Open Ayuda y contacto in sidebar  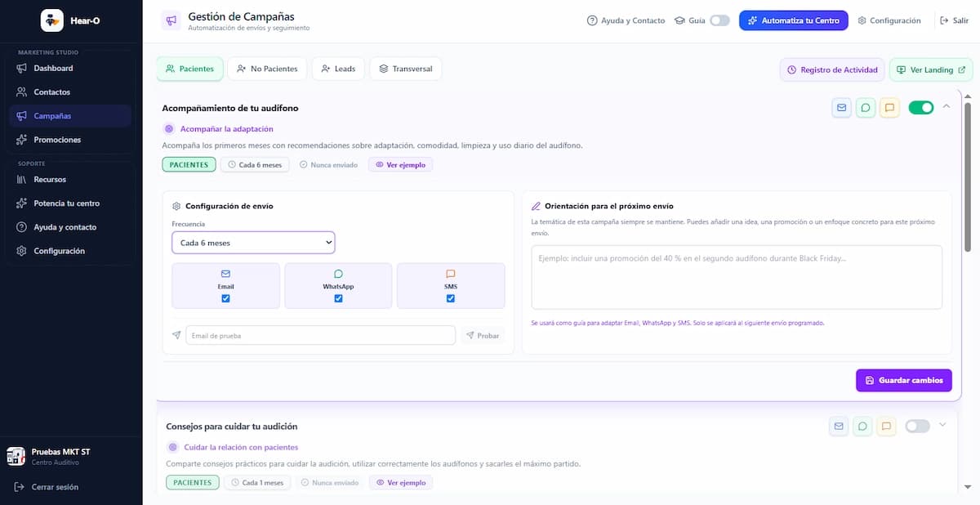click(70, 226)
